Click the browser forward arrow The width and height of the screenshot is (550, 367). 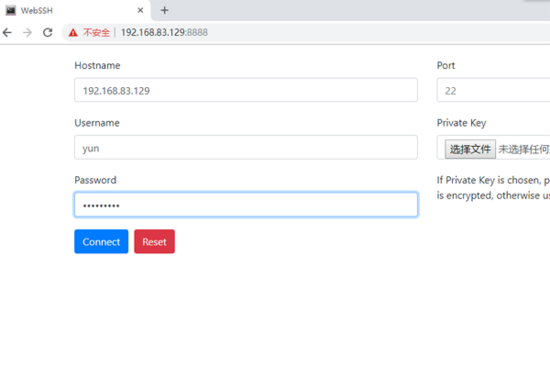click(27, 33)
